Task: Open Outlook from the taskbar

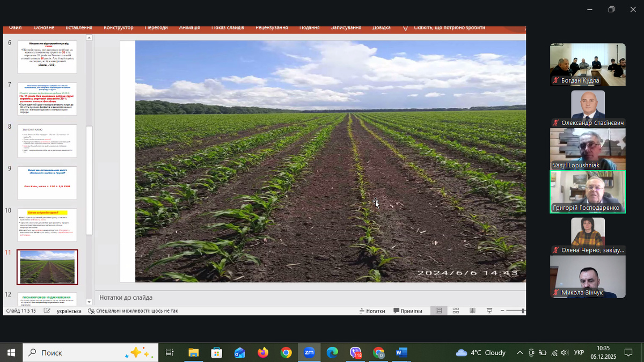Action: tap(239, 352)
